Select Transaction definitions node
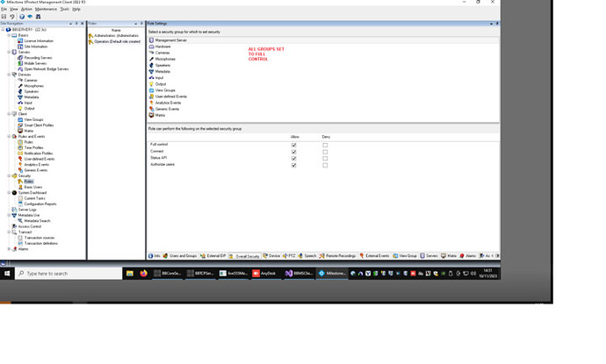Viewport: 606px width, 364px height. click(x=41, y=244)
